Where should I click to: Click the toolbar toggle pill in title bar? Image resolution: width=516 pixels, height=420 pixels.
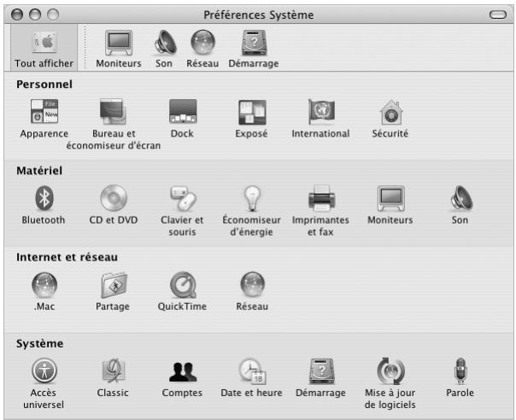(498, 15)
